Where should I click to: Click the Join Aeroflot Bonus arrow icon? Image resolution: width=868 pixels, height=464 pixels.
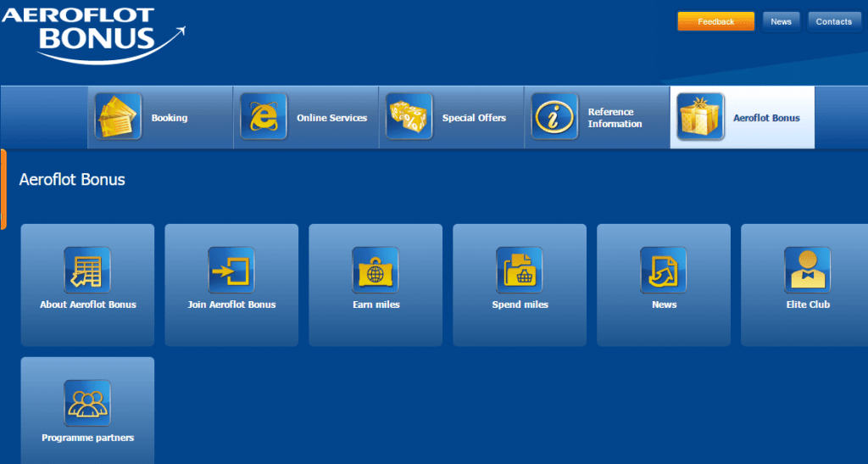[231, 270]
